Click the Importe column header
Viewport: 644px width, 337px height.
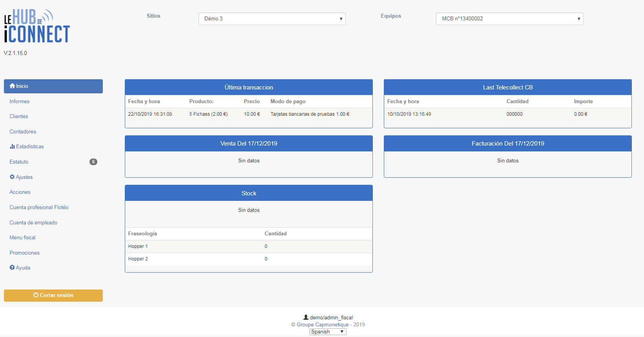click(583, 101)
